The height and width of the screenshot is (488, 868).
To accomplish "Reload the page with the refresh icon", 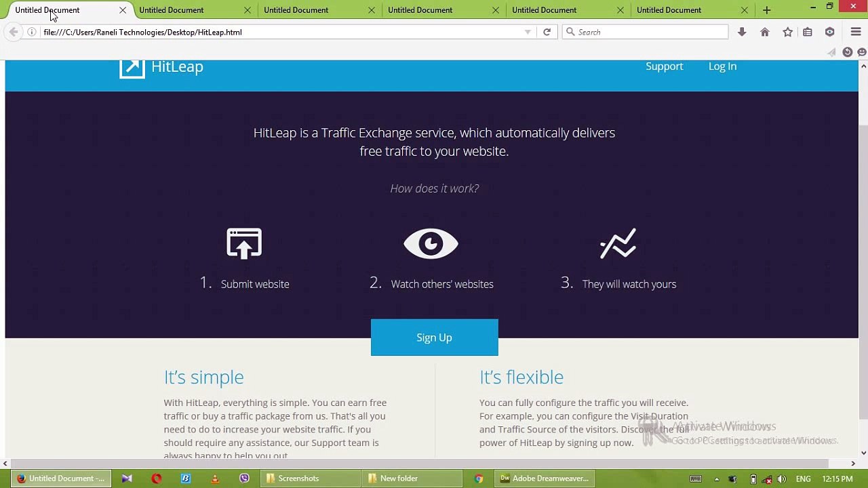I will [547, 32].
